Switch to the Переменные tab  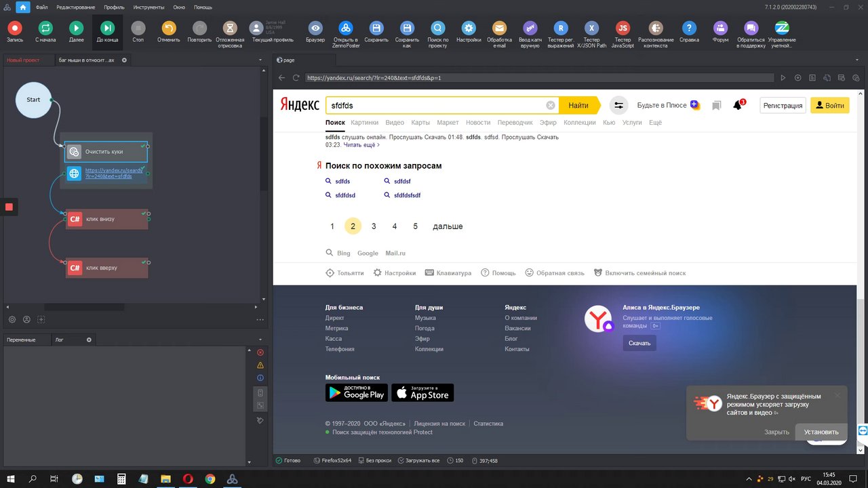pos(21,340)
